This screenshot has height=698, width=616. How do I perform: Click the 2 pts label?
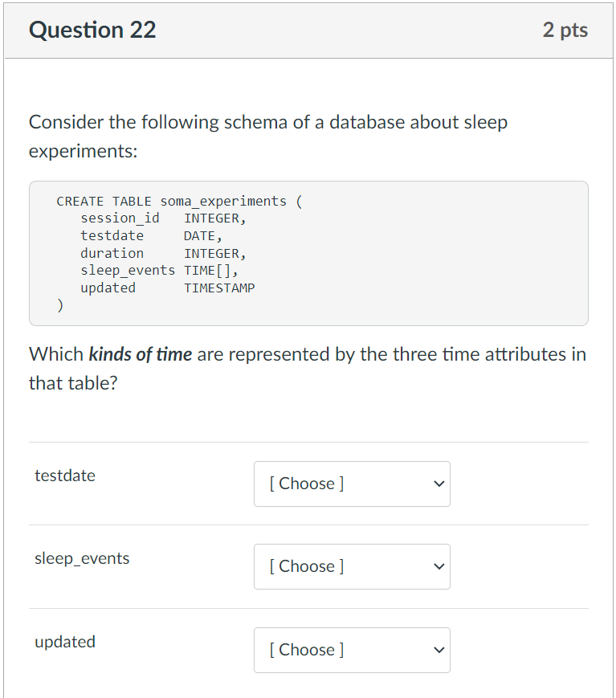pyautogui.click(x=566, y=30)
